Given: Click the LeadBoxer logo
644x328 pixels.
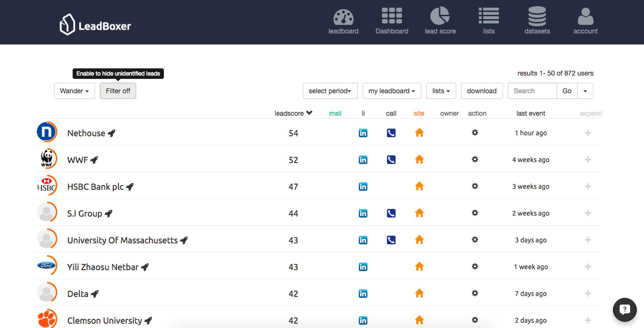Looking at the screenshot, I should [95, 24].
